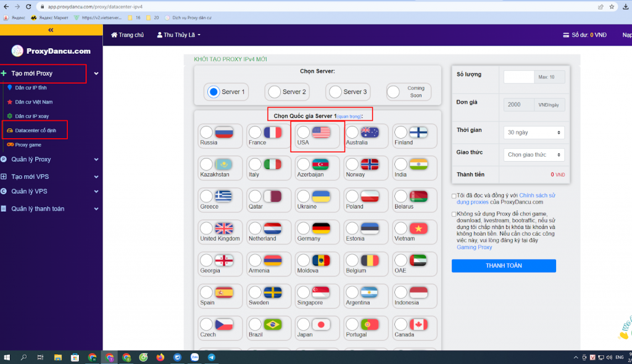Click the United Kingdom flag icon
Screen dimensions: 632x364
tap(223, 228)
